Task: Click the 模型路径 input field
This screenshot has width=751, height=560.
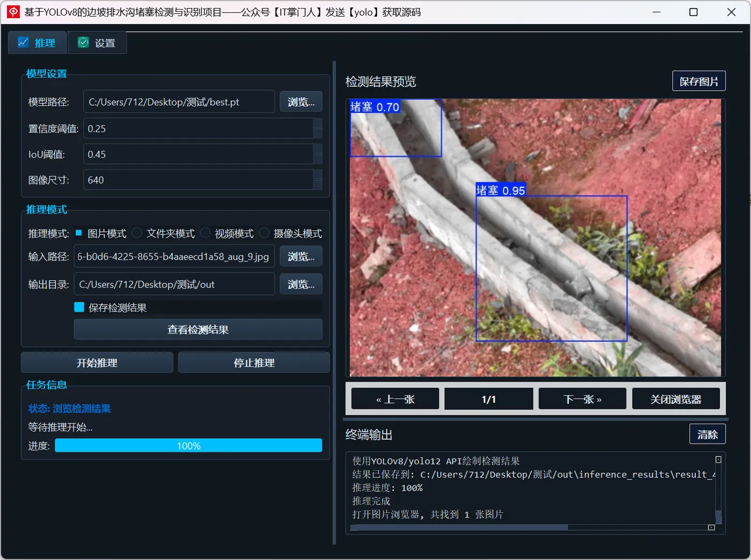Action: coord(179,101)
